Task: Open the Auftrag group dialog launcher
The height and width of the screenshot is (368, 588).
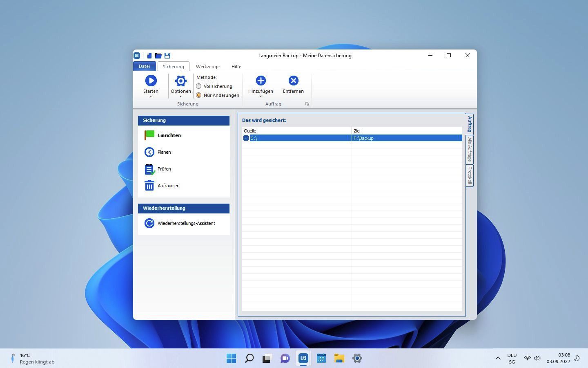Action: (x=307, y=104)
